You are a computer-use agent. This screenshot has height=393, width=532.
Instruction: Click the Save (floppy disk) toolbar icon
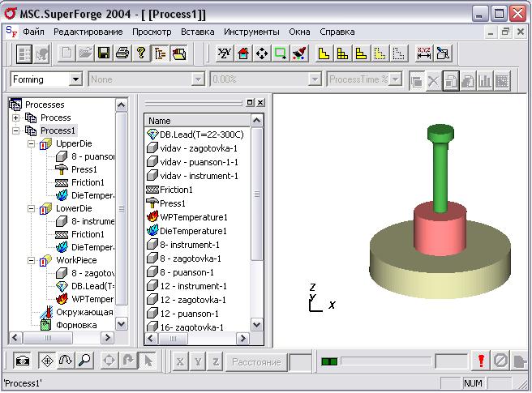[104, 53]
